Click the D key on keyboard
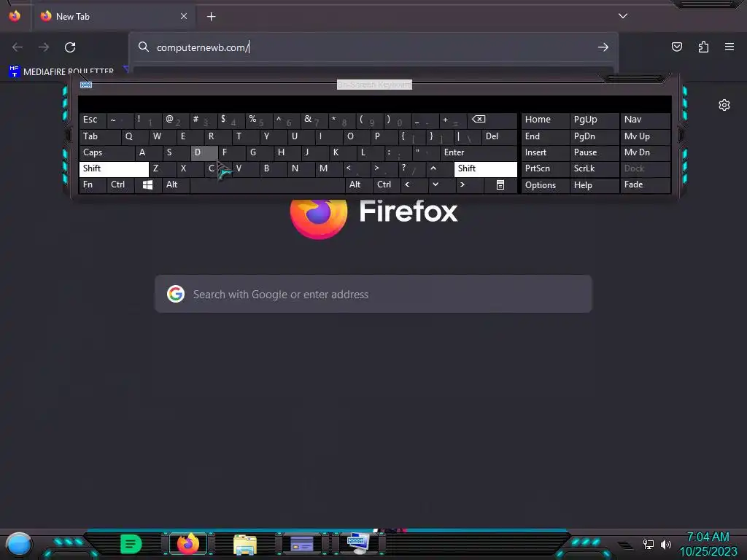The image size is (747, 560). coord(204,152)
